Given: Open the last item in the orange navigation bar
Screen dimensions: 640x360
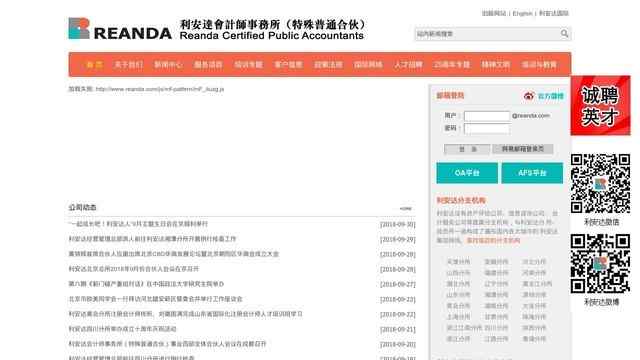Looking at the screenshot, I should click(539, 64).
